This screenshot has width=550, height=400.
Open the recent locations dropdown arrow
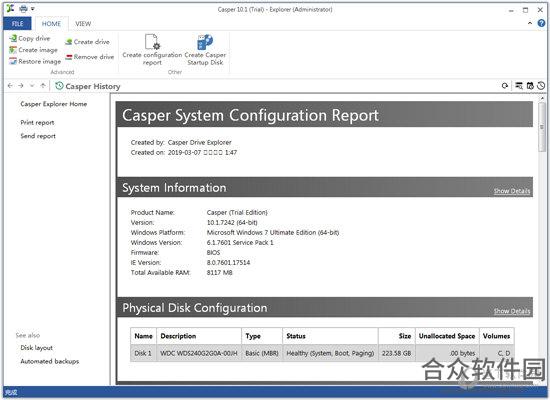(x=32, y=86)
